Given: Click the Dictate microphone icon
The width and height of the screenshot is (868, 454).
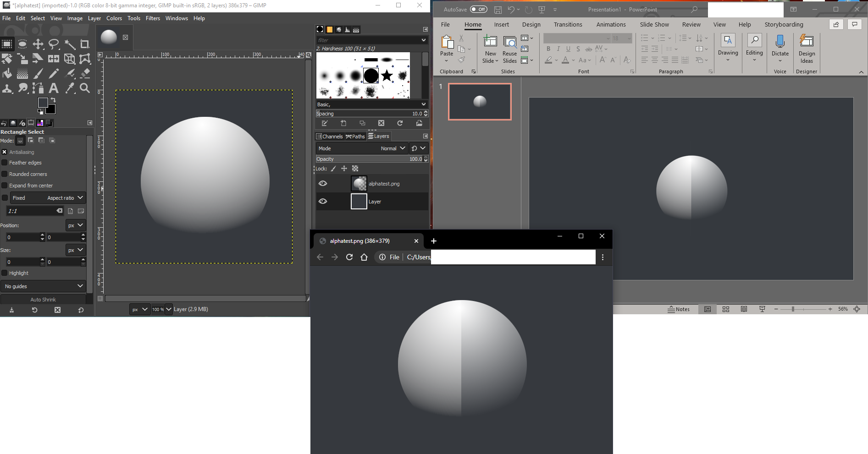Looking at the screenshot, I should pos(780,42).
